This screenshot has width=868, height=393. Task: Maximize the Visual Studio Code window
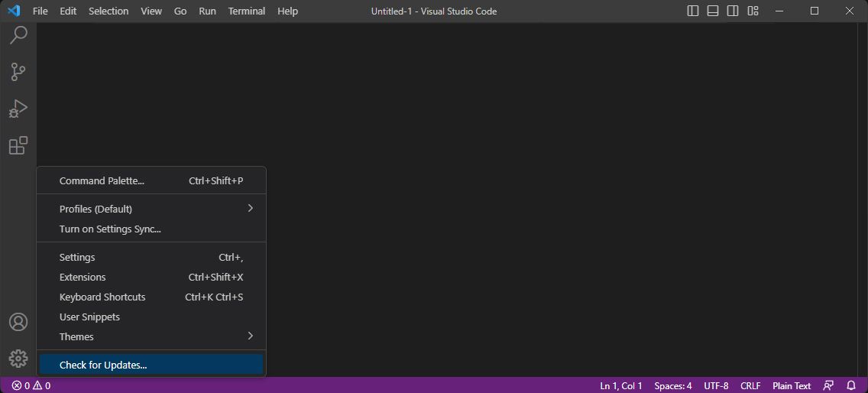815,11
